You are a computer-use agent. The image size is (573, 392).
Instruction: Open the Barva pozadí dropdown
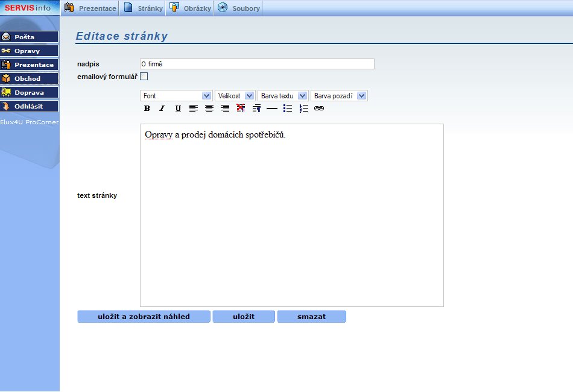click(339, 96)
